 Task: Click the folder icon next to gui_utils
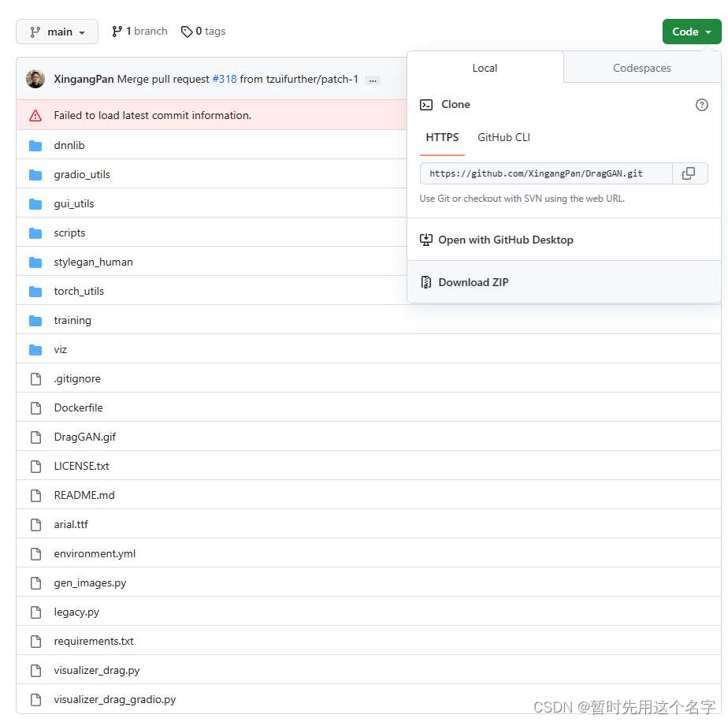click(x=35, y=204)
